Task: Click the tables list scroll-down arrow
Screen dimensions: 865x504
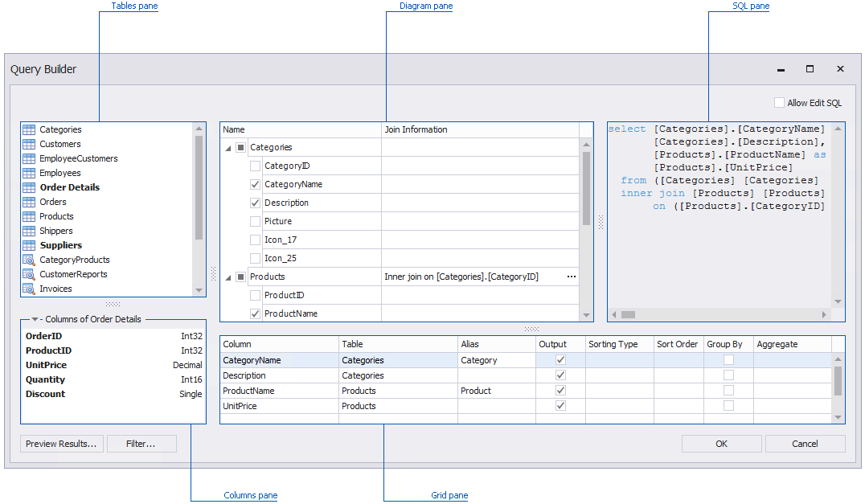Action: click(x=199, y=290)
